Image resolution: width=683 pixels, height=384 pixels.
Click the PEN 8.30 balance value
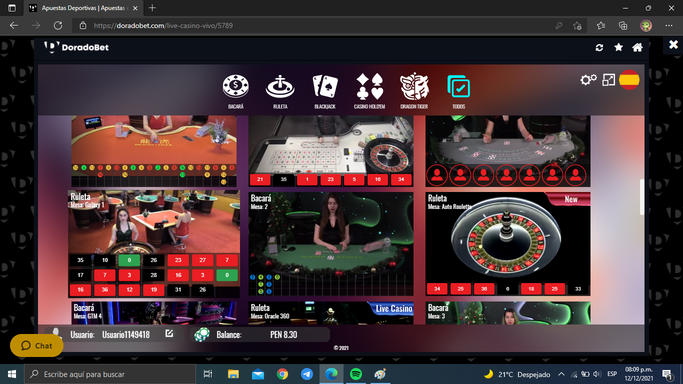284,334
